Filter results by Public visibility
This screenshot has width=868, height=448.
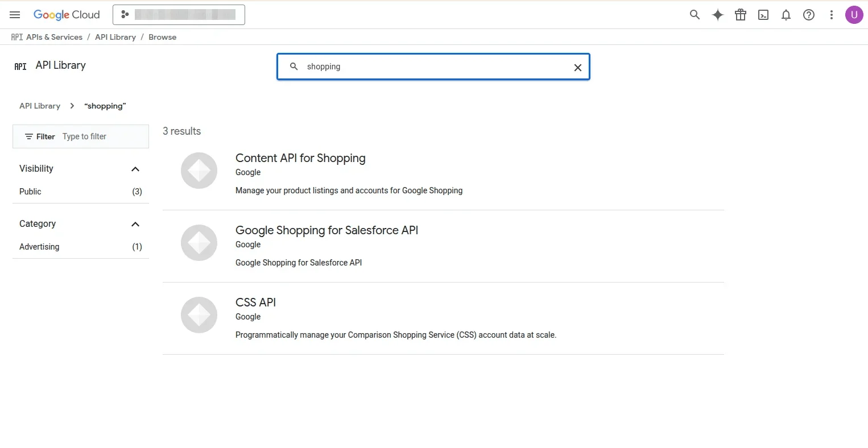point(30,192)
